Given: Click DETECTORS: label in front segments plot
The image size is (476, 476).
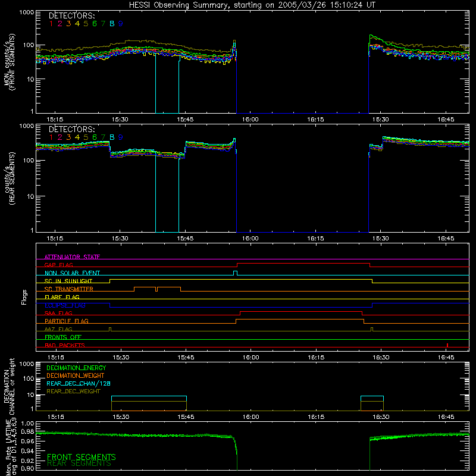Looking at the screenshot, I should click(x=72, y=15).
